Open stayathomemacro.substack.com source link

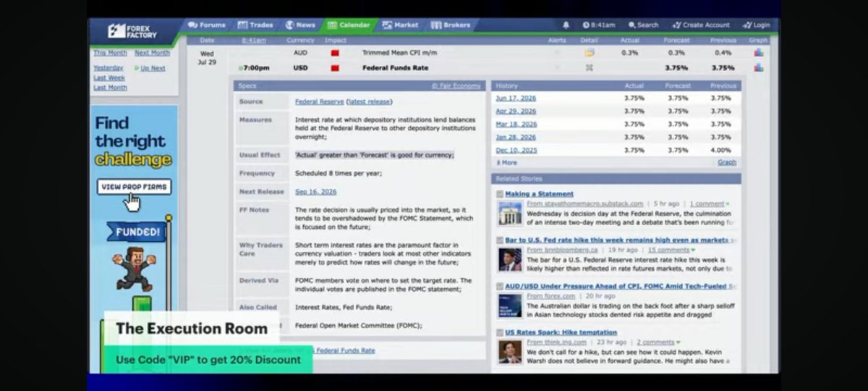[585, 204]
